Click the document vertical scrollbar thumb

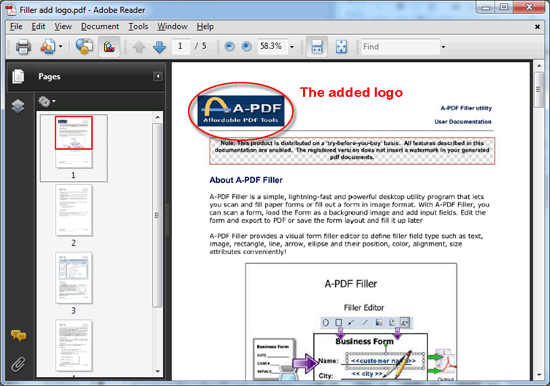tap(539, 90)
